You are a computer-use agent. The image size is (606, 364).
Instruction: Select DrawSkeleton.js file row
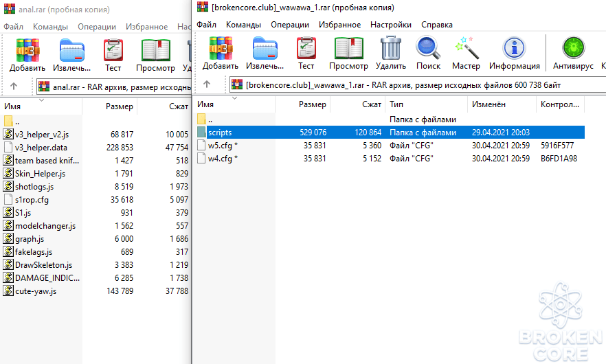click(96, 264)
